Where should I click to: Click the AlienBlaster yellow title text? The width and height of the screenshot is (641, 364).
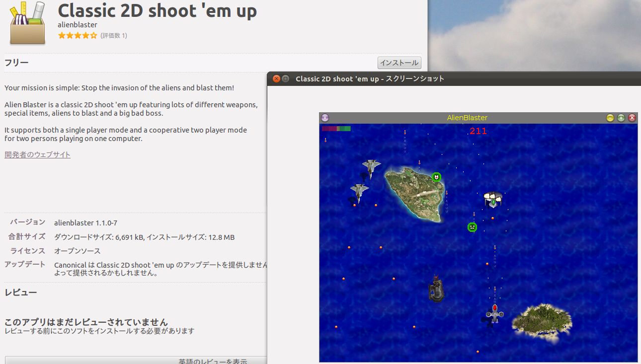click(467, 118)
